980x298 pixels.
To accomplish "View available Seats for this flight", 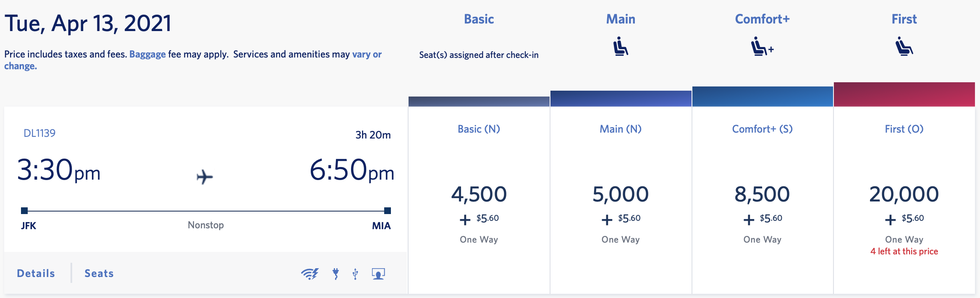I will click(x=98, y=273).
